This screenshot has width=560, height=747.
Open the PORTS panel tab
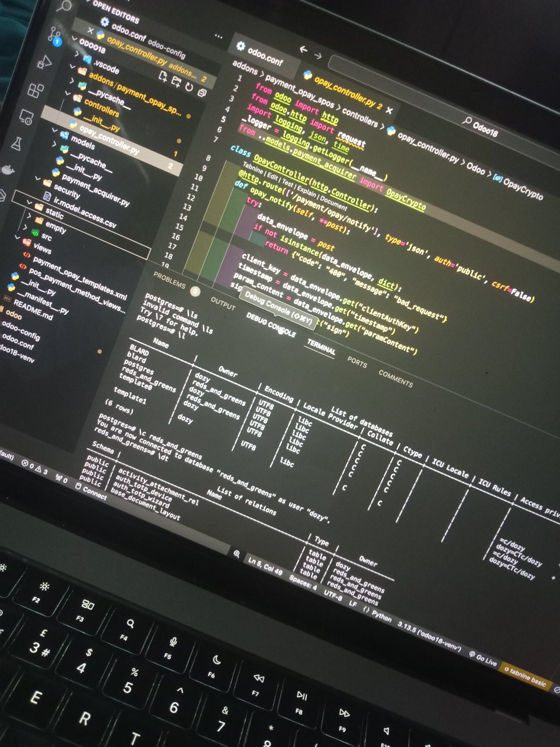coord(357,362)
